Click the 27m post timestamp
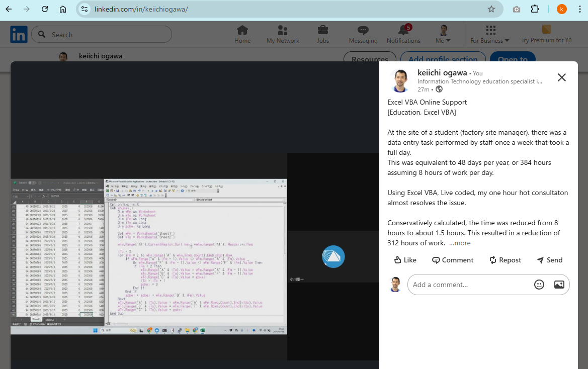The width and height of the screenshot is (588, 369). pyautogui.click(x=424, y=89)
